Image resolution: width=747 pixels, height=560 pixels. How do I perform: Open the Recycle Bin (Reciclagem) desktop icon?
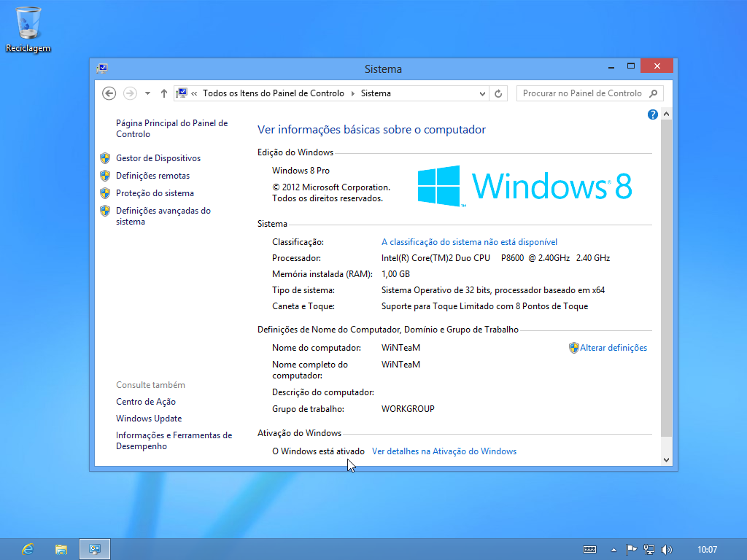point(28,29)
